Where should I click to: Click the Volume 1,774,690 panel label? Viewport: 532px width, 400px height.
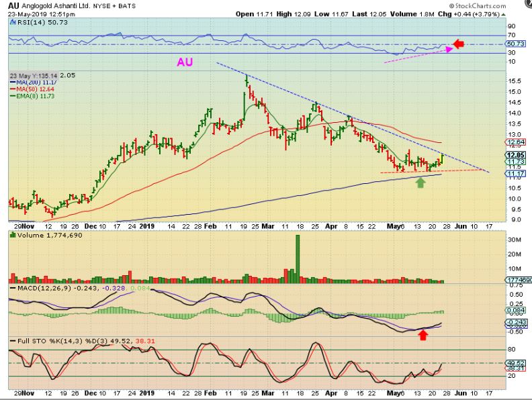tap(50, 235)
